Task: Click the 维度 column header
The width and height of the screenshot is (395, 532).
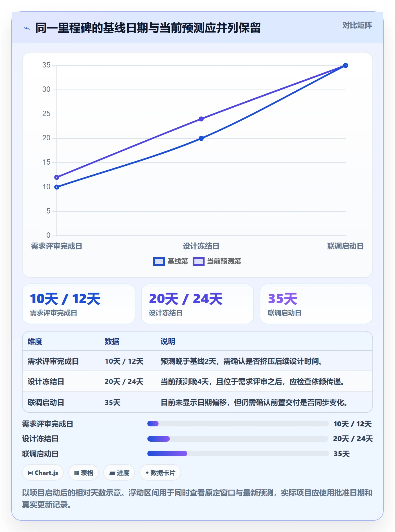Action: click(35, 342)
